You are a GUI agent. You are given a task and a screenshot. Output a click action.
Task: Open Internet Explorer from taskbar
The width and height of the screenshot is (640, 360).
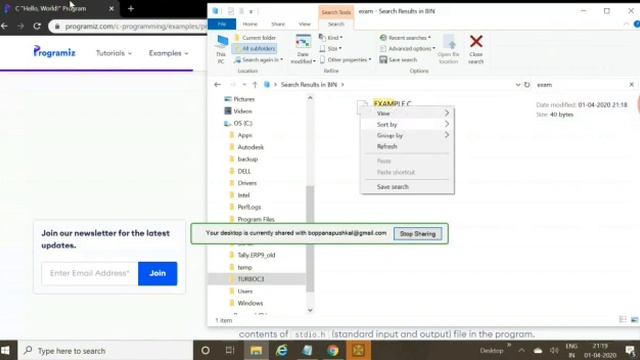tap(282, 351)
